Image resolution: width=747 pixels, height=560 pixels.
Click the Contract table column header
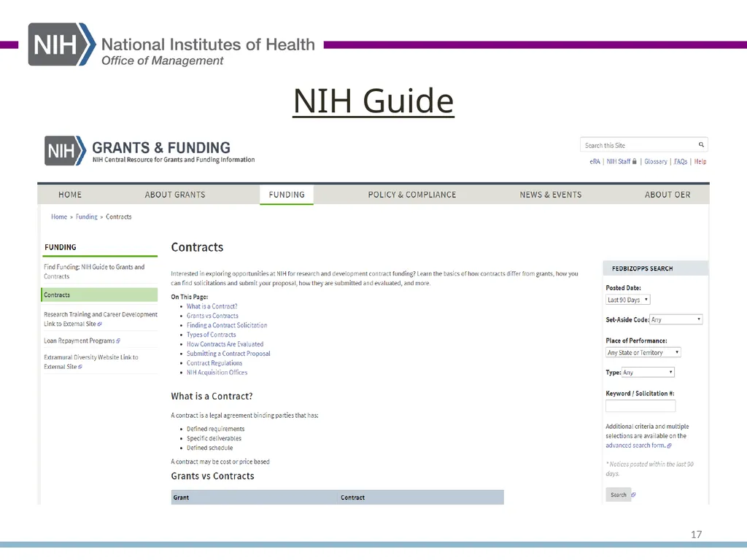(x=421, y=497)
